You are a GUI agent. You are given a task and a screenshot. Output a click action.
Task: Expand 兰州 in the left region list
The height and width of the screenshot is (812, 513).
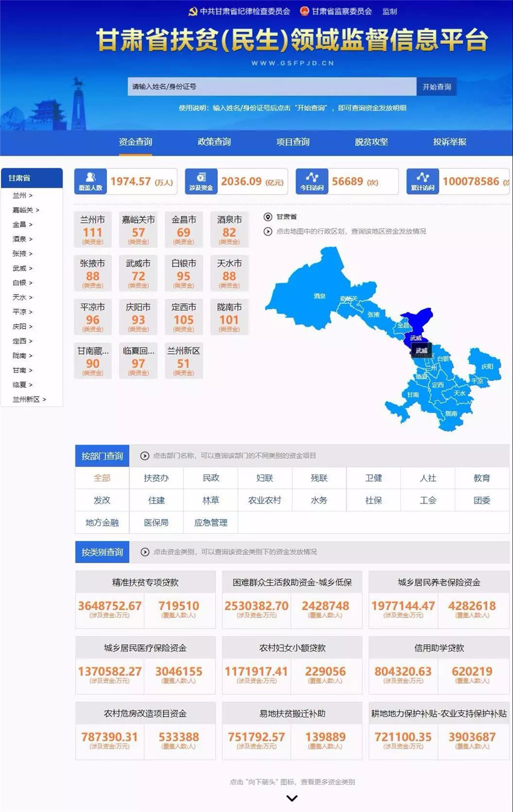click(x=23, y=196)
